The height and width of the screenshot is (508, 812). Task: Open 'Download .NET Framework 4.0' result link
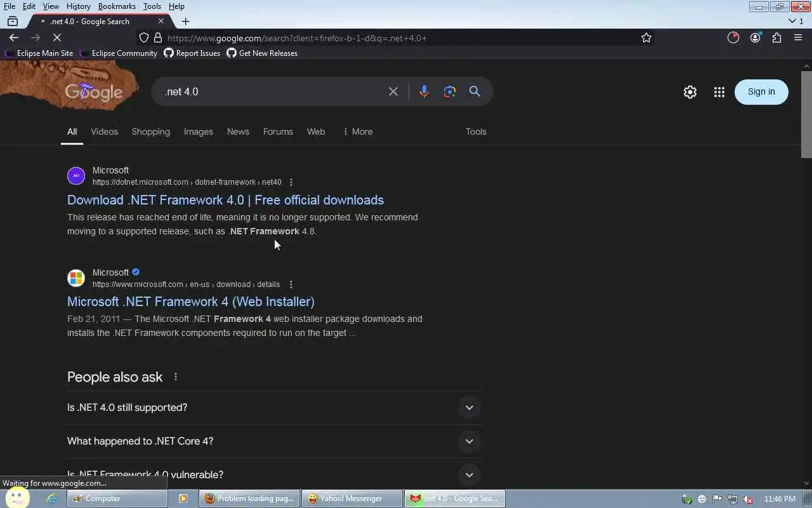(225, 200)
